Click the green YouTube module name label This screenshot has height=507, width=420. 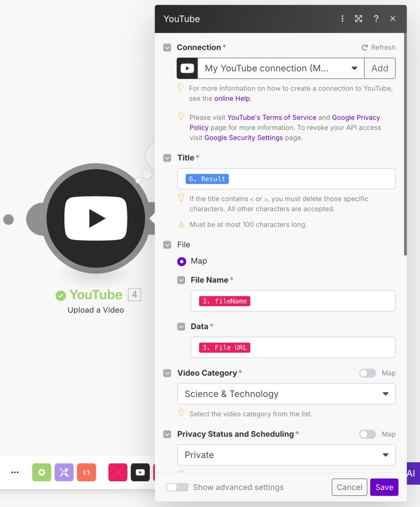[x=96, y=295]
